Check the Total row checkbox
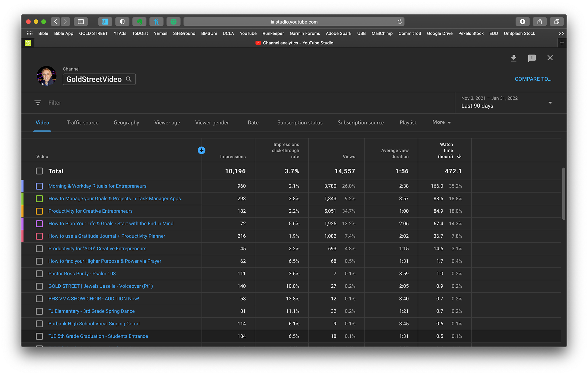 (x=40, y=171)
